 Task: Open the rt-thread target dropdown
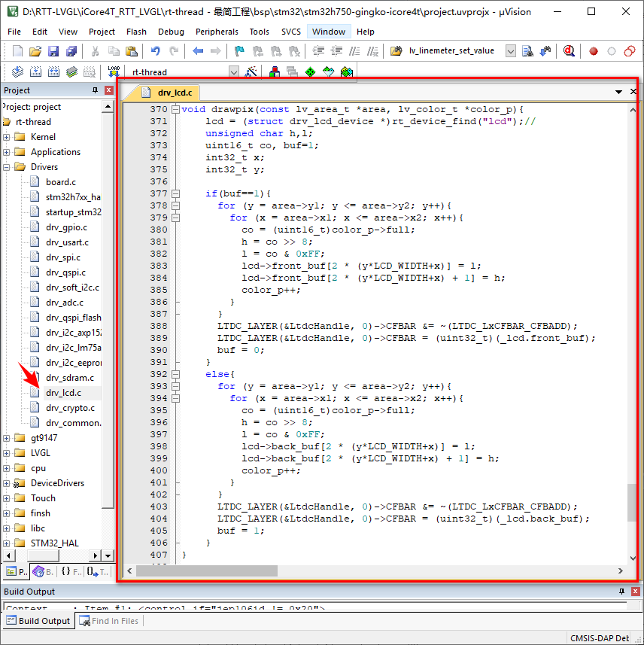(x=233, y=72)
